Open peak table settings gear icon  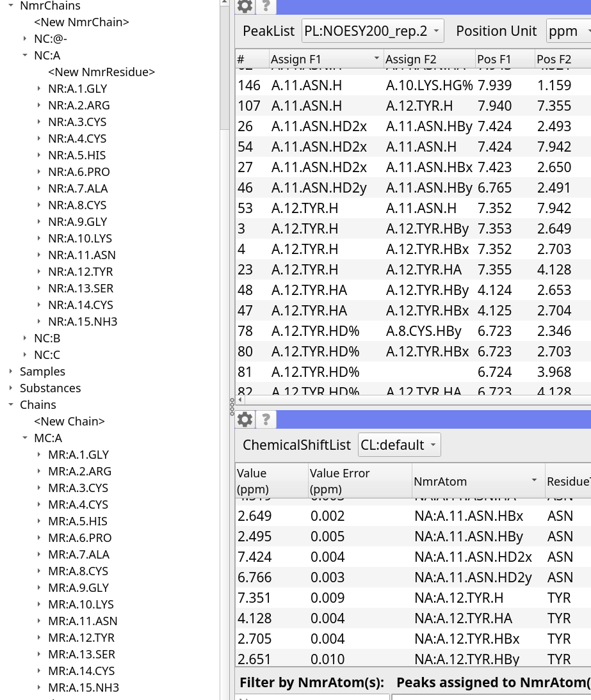245,6
